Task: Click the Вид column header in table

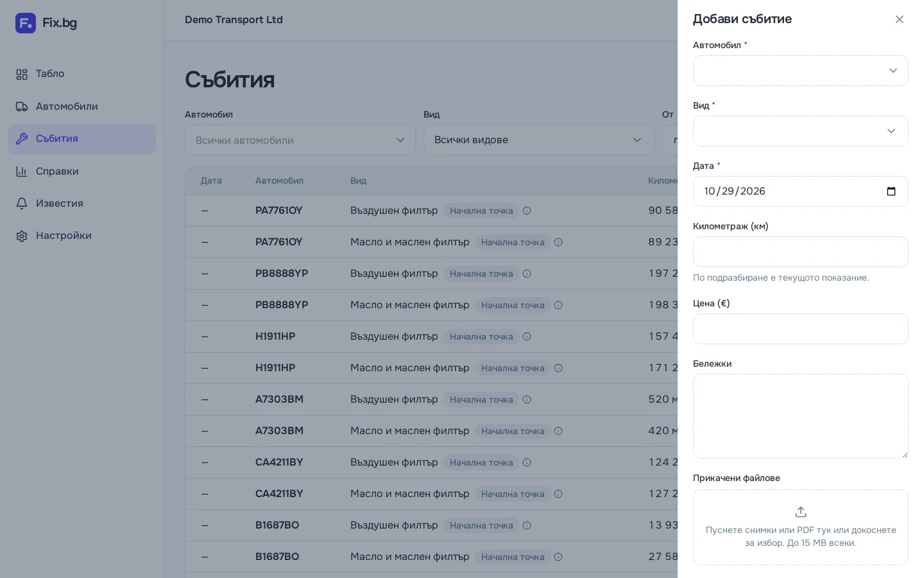Action: pos(359,181)
